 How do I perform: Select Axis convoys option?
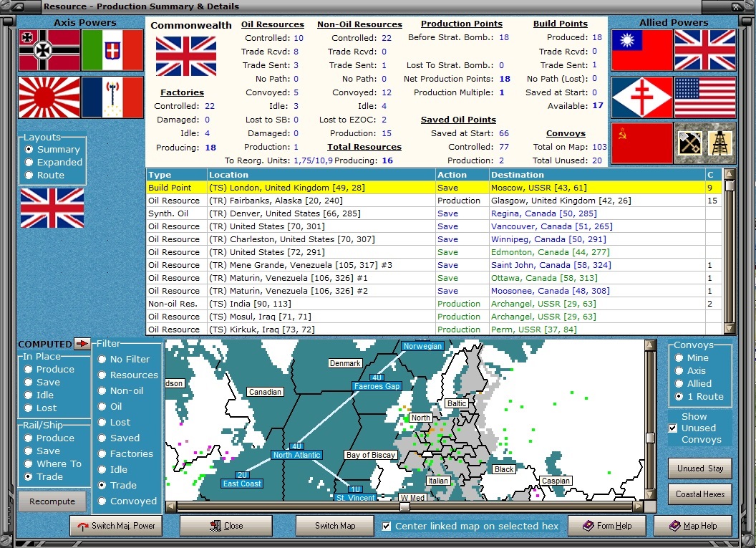tap(690, 370)
